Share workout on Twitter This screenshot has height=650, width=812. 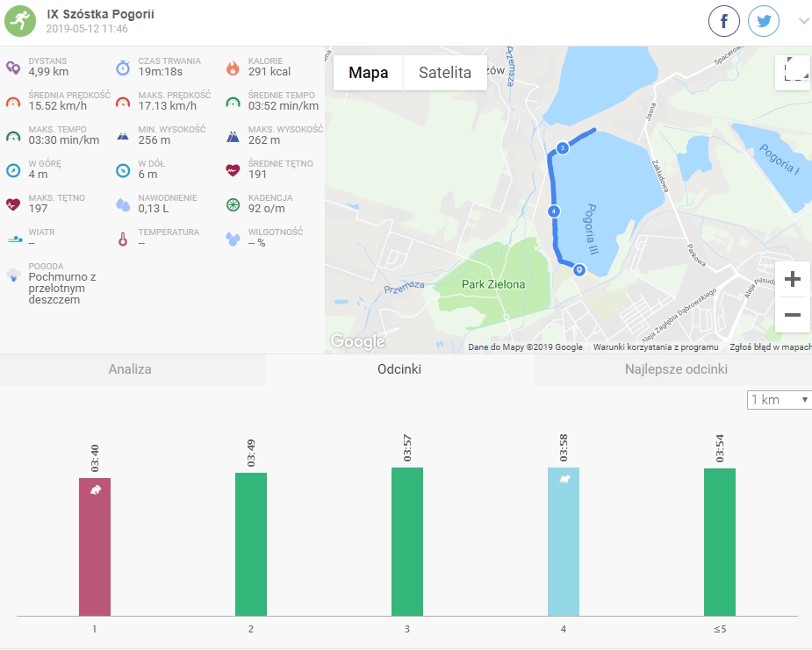764,21
